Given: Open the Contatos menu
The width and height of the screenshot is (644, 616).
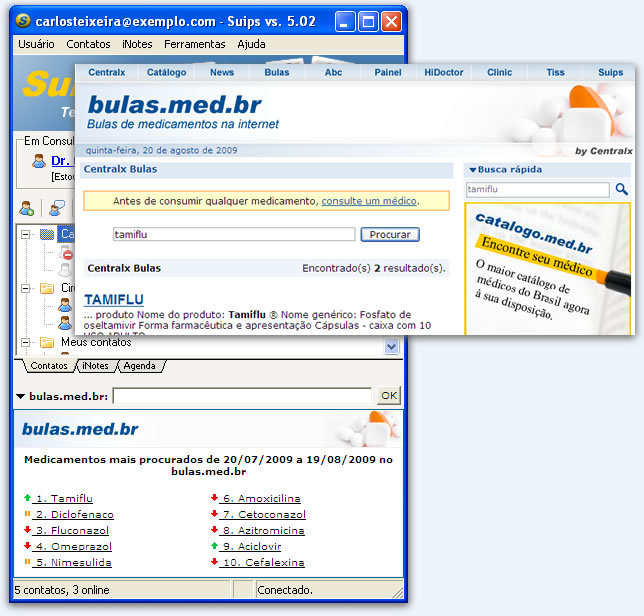Looking at the screenshot, I should pos(88,44).
